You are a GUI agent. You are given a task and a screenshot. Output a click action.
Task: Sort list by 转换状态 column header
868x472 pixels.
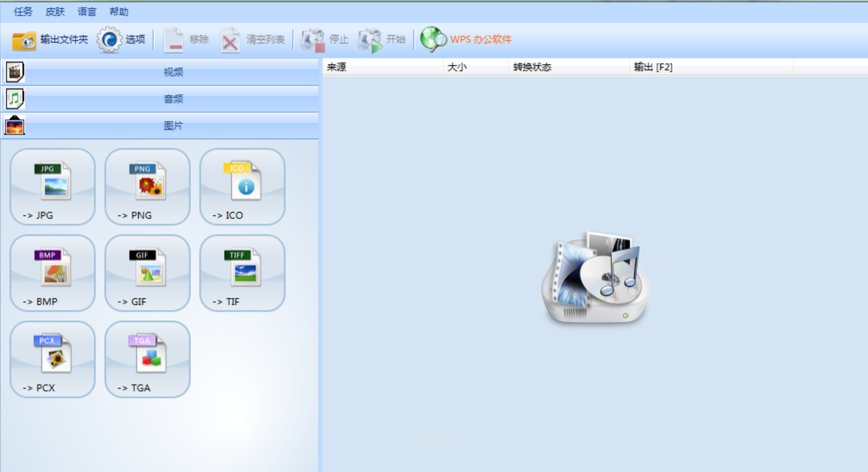(532, 67)
